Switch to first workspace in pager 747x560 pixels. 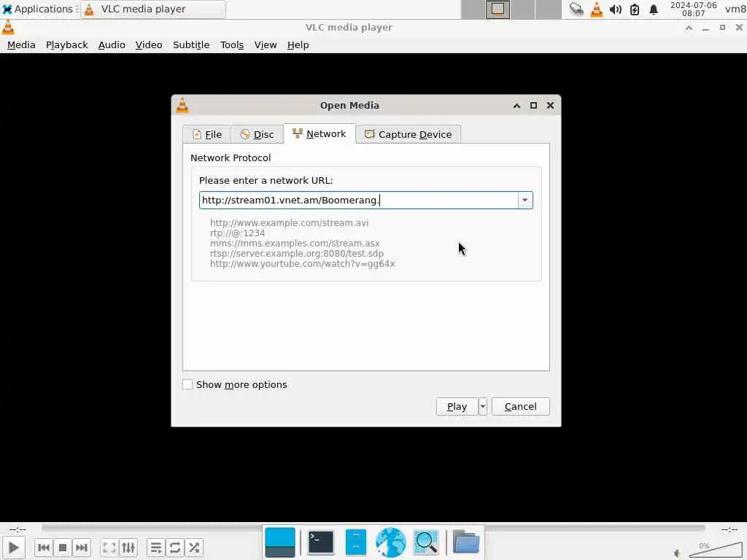473,9
